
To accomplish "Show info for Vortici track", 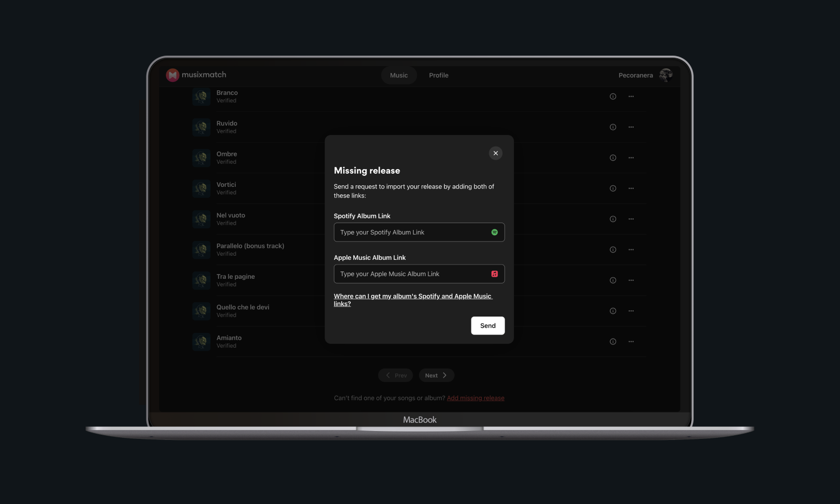I will [613, 188].
